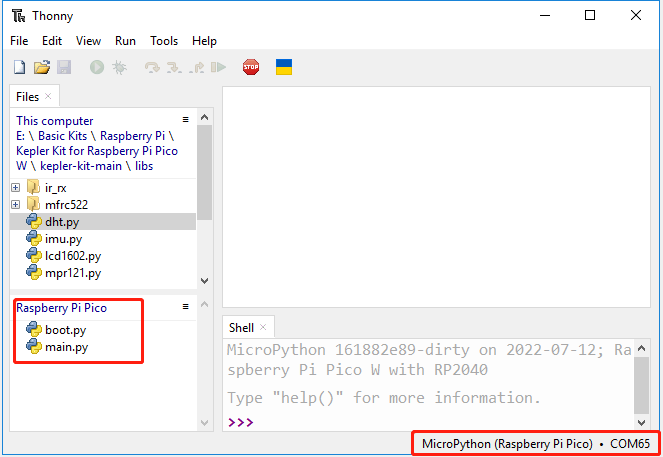Click the ir_rx folder icon
The height and width of the screenshot is (457, 663).
[x=33, y=187]
